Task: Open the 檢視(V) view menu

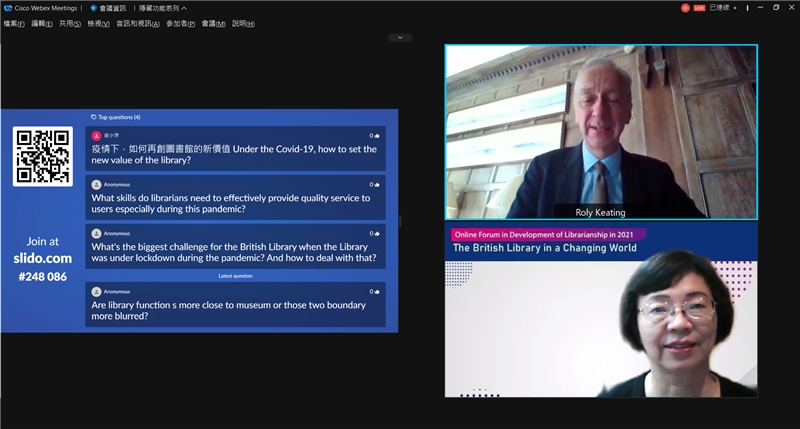Action: pyautogui.click(x=98, y=23)
